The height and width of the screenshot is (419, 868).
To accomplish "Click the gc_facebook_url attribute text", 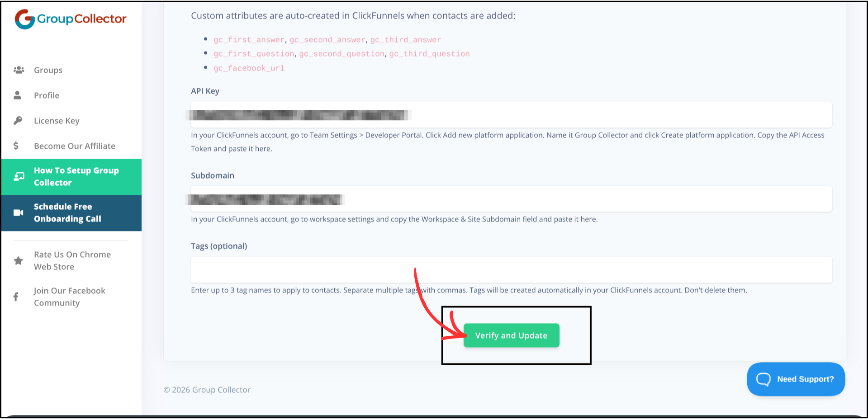I will click(249, 68).
